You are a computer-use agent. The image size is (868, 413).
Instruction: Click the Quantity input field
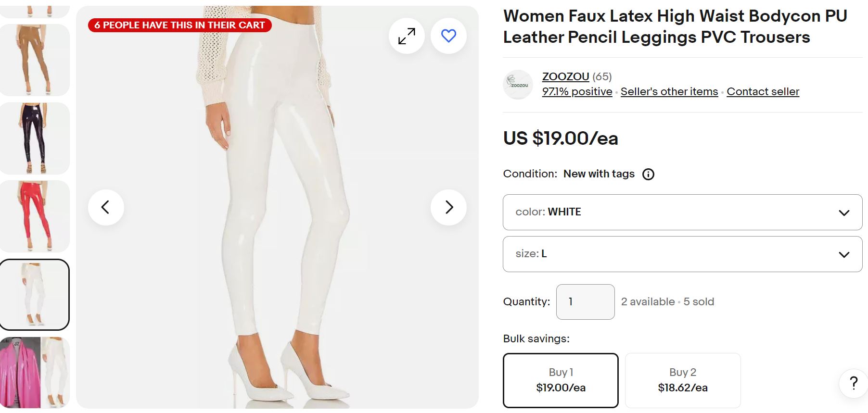[585, 302]
